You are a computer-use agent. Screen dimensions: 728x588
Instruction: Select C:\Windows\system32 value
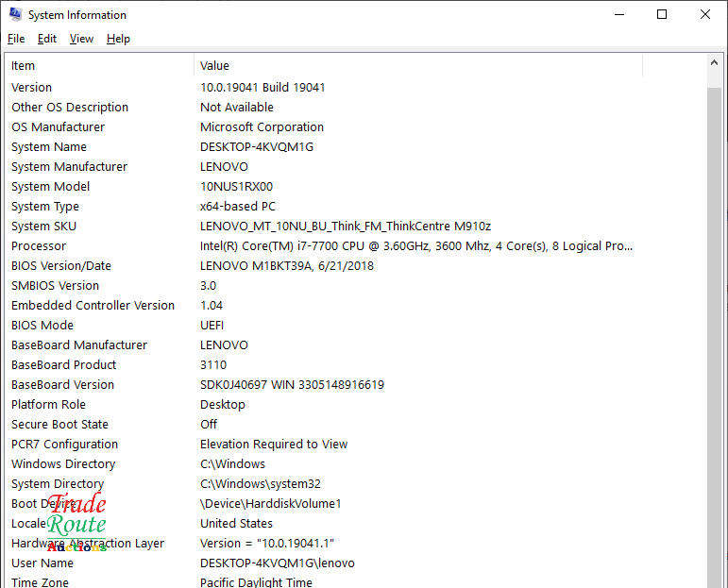[x=261, y=484]
